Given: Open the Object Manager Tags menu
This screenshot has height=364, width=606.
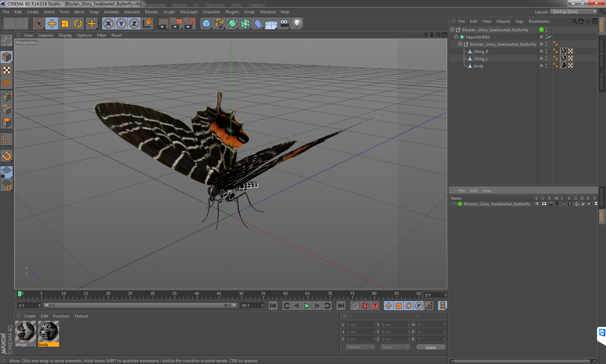Looking at the screenshot, I should click(x=519, y=21).
